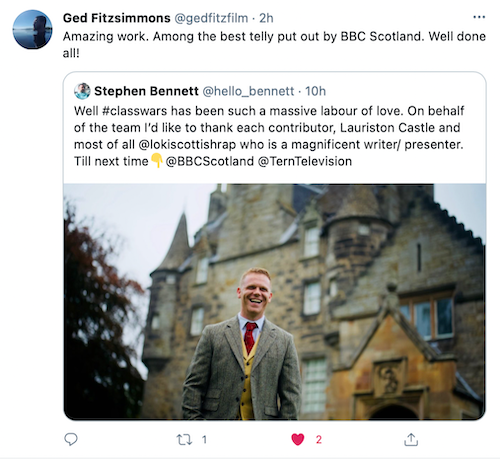Open Stephen Bennett's small avatar

pos(82,91)
